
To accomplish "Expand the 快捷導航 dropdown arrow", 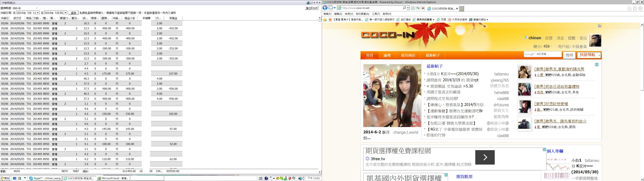I will click(599, 55).
